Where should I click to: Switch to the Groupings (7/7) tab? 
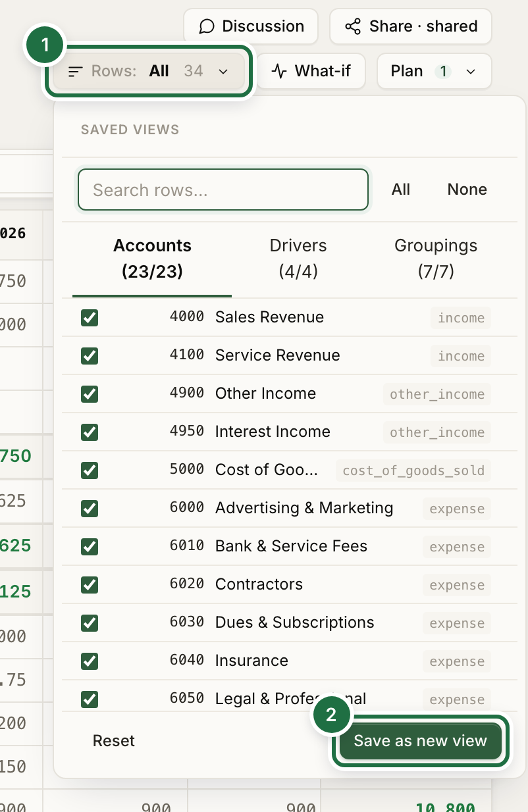(436, 258)
